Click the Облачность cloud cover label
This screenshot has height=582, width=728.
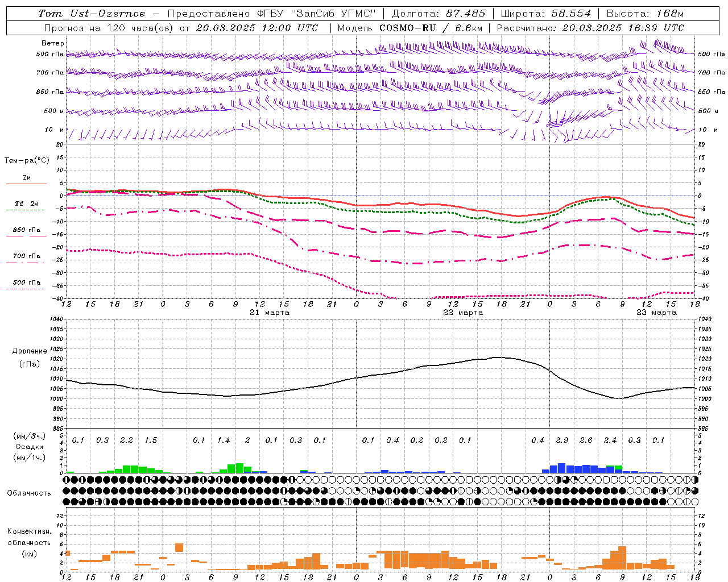pos(29,493)
